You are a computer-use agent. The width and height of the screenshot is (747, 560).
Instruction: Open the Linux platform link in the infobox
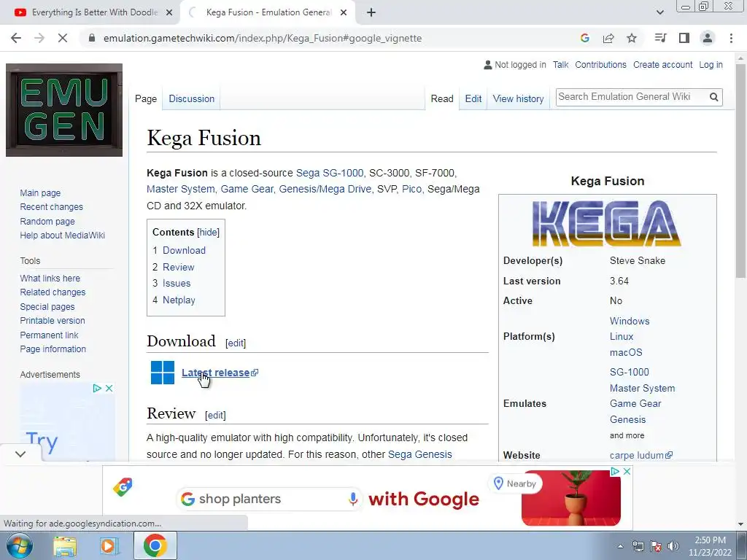[622, 336]
